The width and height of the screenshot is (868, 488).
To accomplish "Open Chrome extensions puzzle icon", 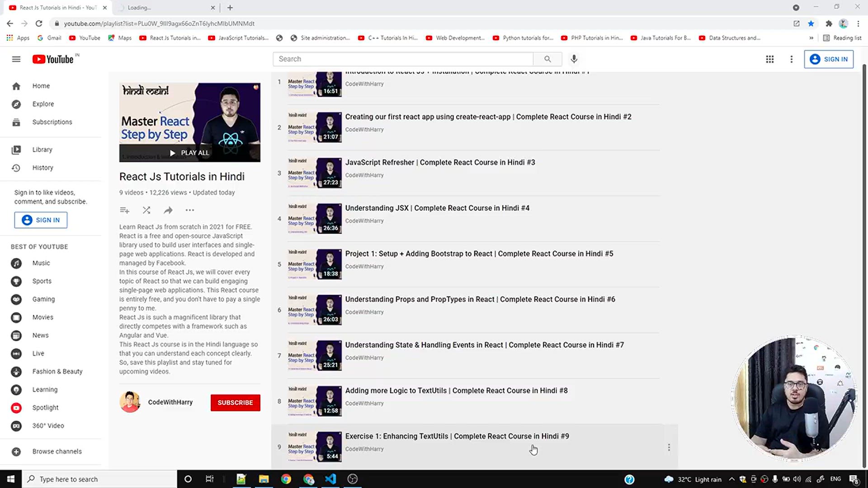I will pos(829,23).
